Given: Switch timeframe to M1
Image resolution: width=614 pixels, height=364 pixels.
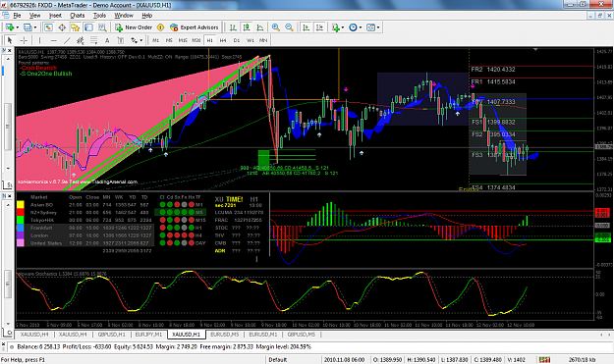Looking at the screenshot, I should [x=155, y=40].
